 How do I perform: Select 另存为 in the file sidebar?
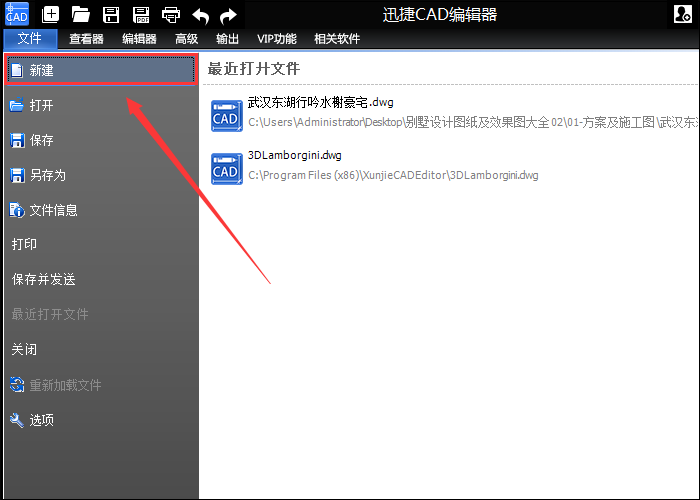[x=47, y=175]
